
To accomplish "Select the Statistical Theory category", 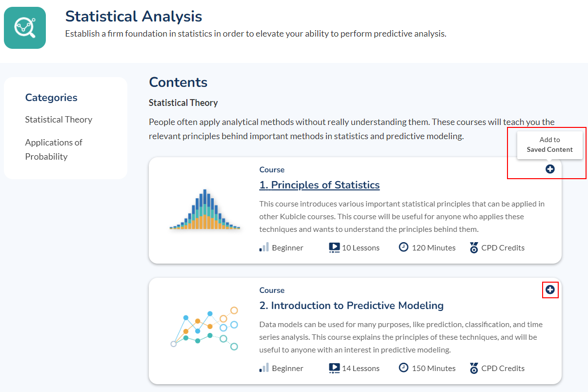I will 59,120.
